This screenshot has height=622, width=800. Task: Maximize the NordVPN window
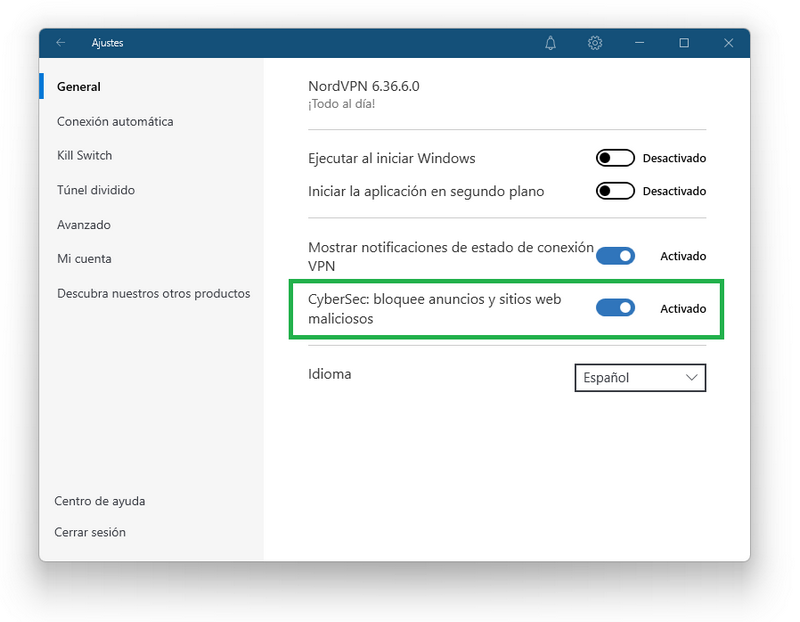tap(684, 43)
